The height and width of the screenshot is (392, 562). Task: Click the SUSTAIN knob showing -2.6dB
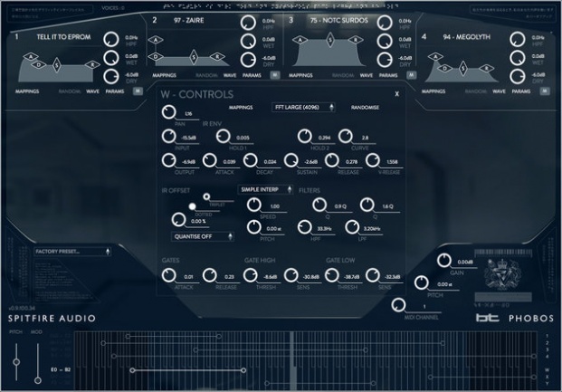coord(291,160)
